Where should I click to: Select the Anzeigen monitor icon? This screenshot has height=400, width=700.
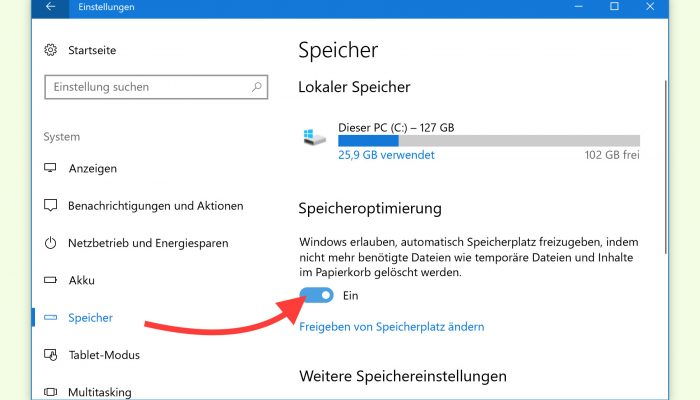point(50,168)
